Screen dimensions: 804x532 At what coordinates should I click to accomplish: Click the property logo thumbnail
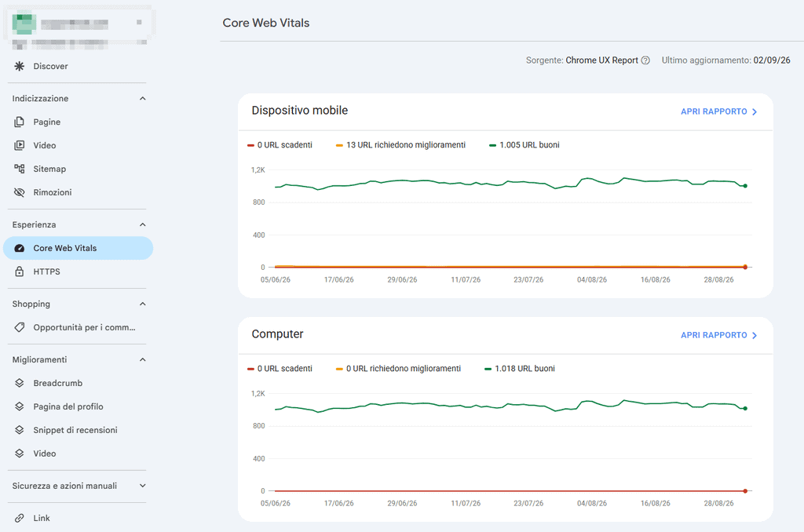[24, 24]
